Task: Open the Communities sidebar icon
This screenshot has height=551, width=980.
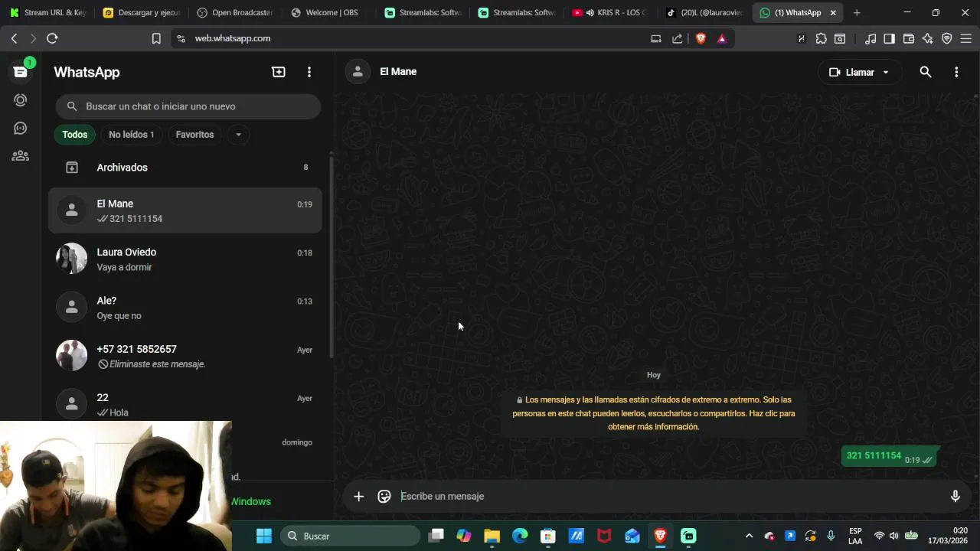Action: coord(21,156)
